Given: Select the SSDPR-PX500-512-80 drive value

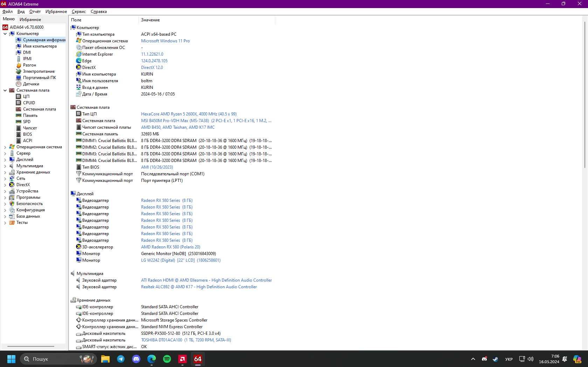Looking at the screenshot, I should point(181,333).
